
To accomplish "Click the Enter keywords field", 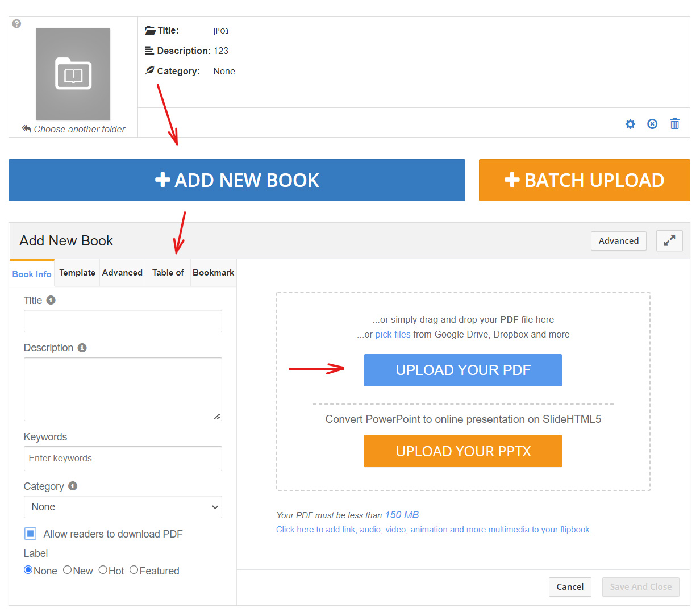I will click(x=123, y=459).
